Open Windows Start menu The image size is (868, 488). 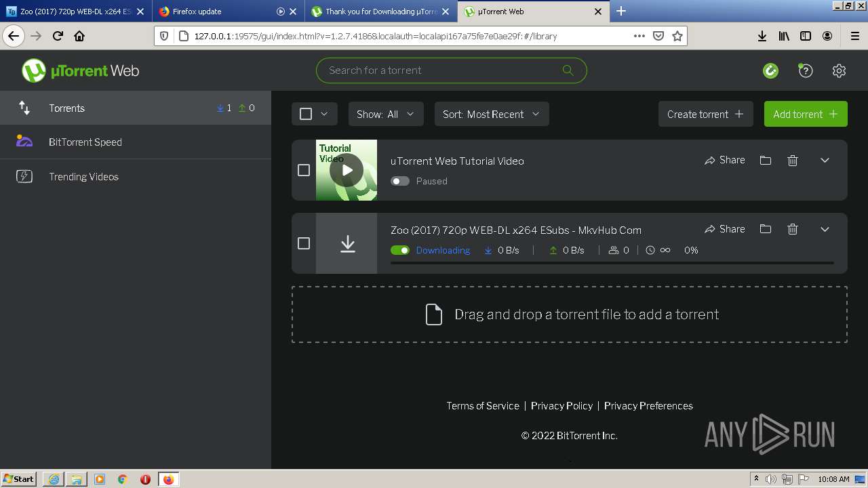(x=19, y=479)
